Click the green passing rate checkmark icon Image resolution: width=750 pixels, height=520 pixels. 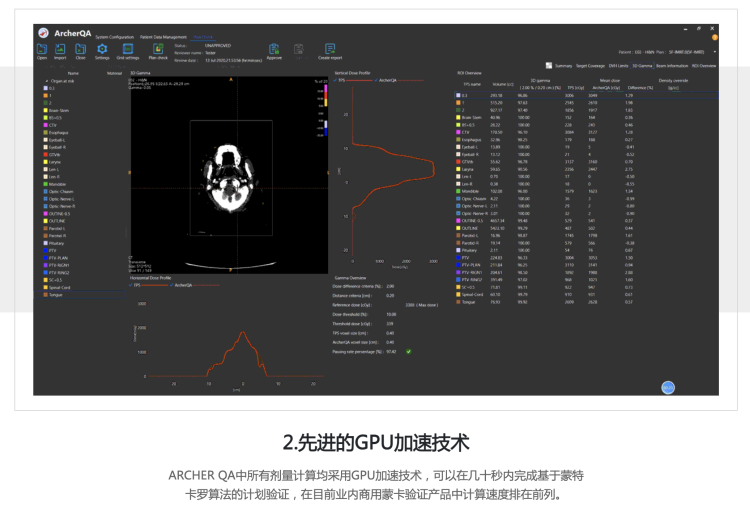(408, 352)
